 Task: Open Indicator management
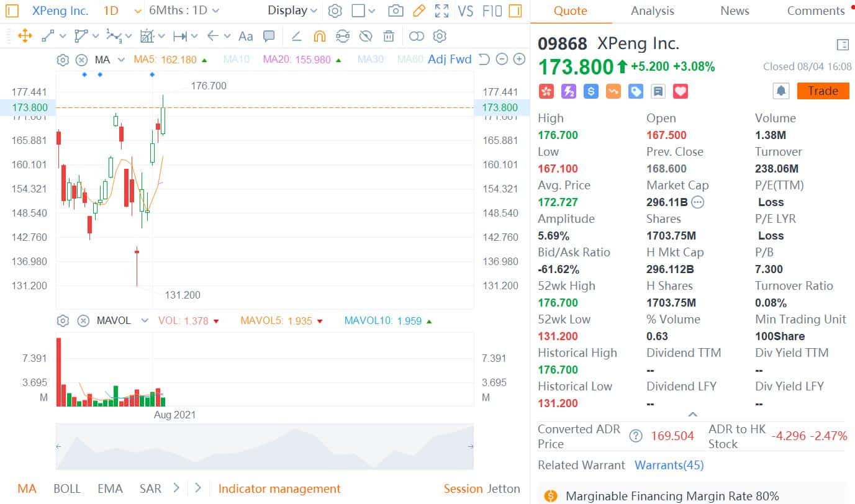[x=279, y=488]
